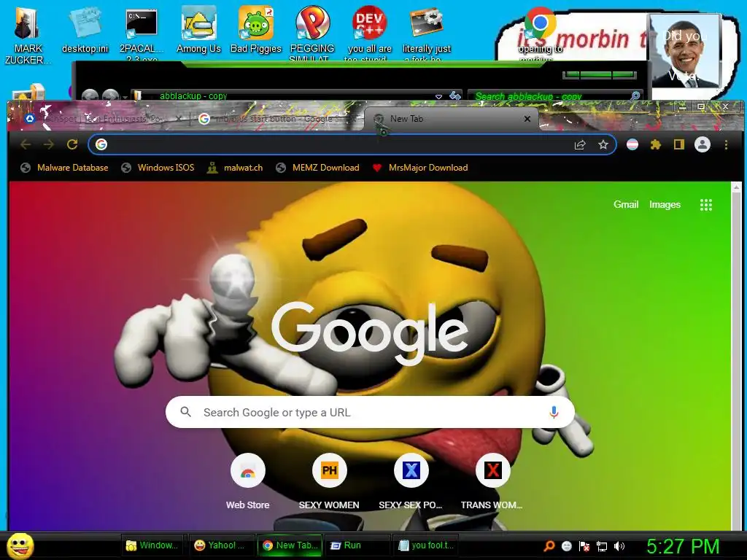
Task: Reload the page with refresh icon
Action: 72,144
